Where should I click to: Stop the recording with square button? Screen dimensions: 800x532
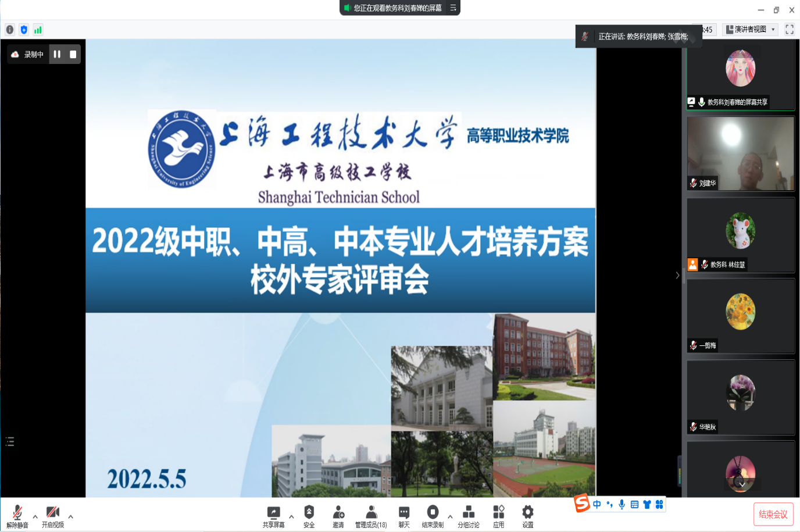tap(73, 54)
